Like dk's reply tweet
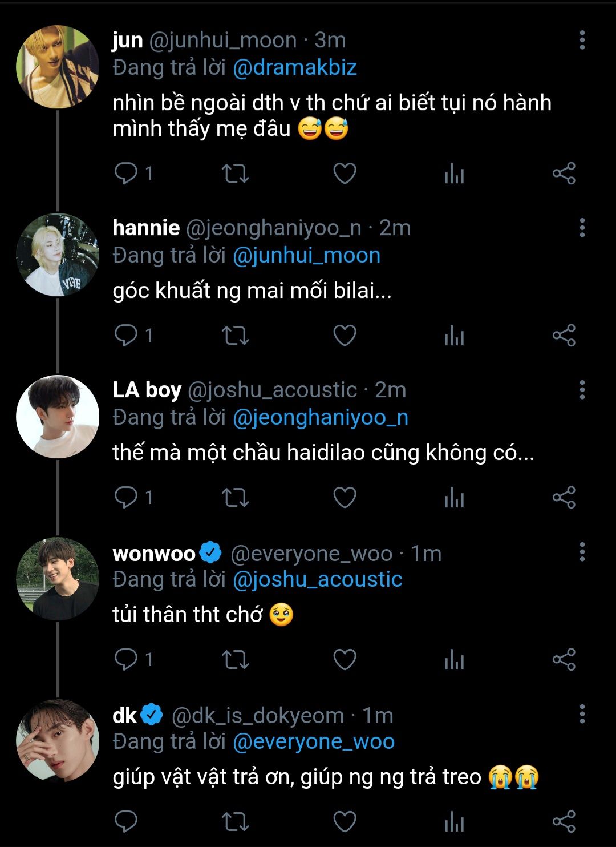Image resolution: width=616 pixels, height=847 pixels. (x=345, y=821)
